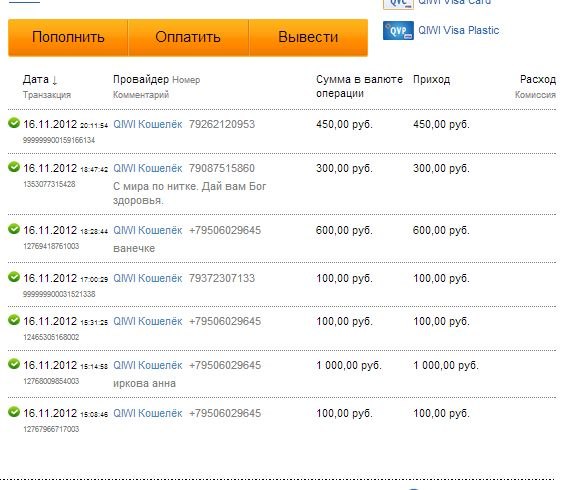
Task: Select phone number 79372307133
Action: point(222,278)
